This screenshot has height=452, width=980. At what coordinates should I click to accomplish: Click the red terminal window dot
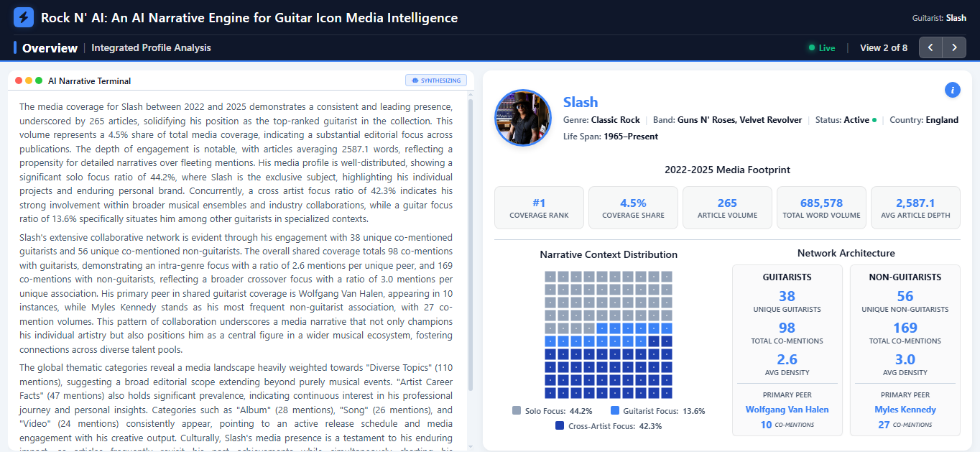19,80
